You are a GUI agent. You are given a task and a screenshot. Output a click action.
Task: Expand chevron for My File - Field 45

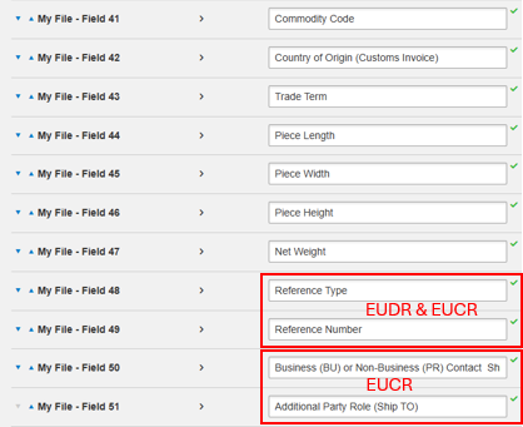[201, 173]
